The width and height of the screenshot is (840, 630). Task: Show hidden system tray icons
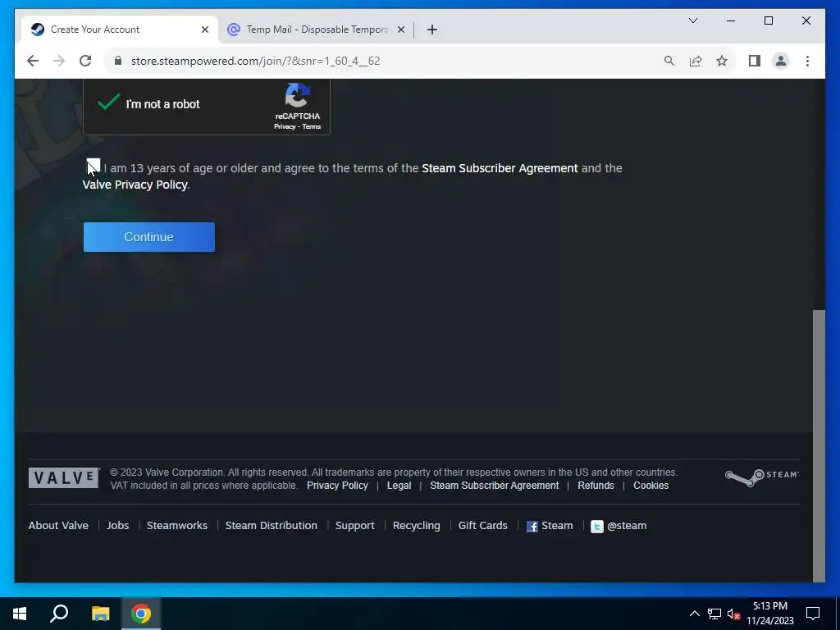coord(694,614)
